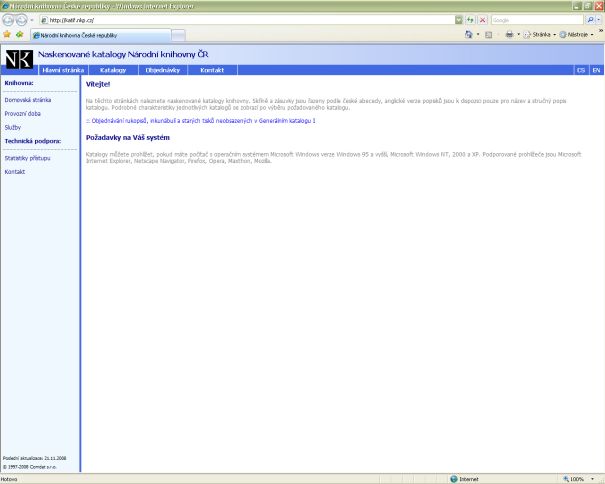Click the browser Back arrow button

point(9,20)
